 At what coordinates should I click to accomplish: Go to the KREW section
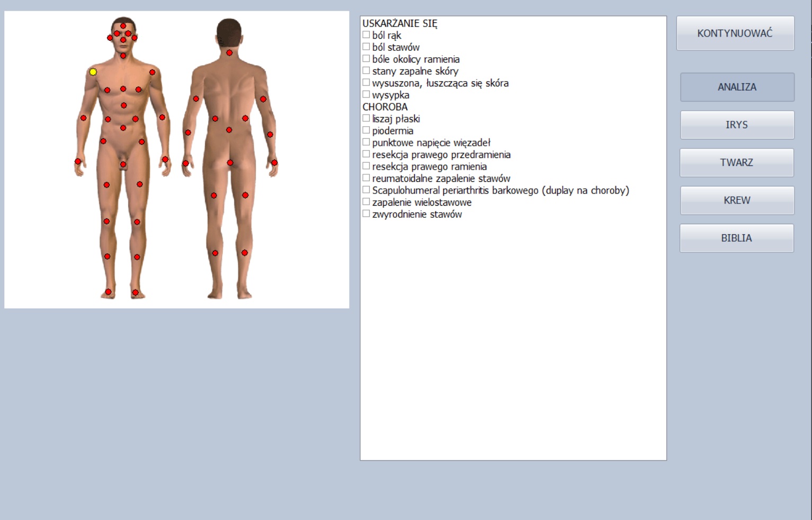pyautogui.click(x=737, y=200)
